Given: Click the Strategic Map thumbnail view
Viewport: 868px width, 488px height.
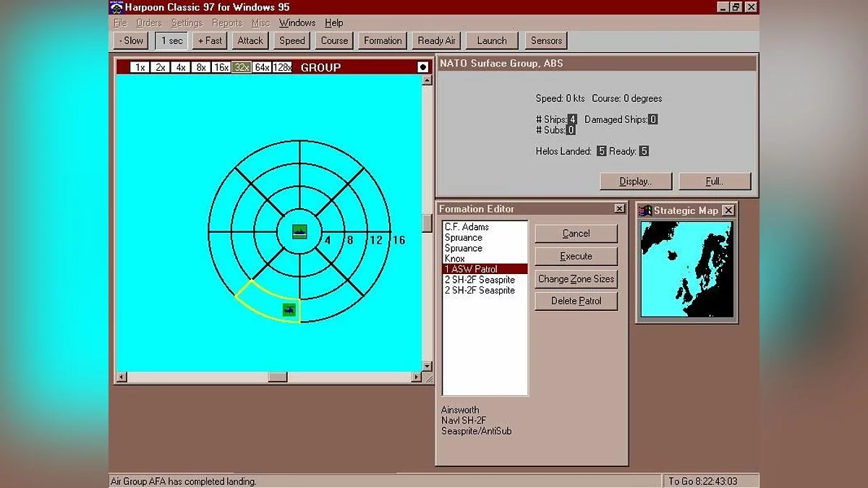Looking at the screenshot, I should pos(686,269).
